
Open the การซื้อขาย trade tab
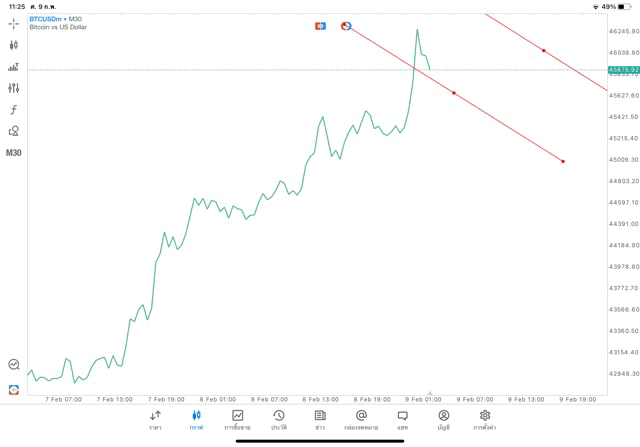tap(238, 419)
